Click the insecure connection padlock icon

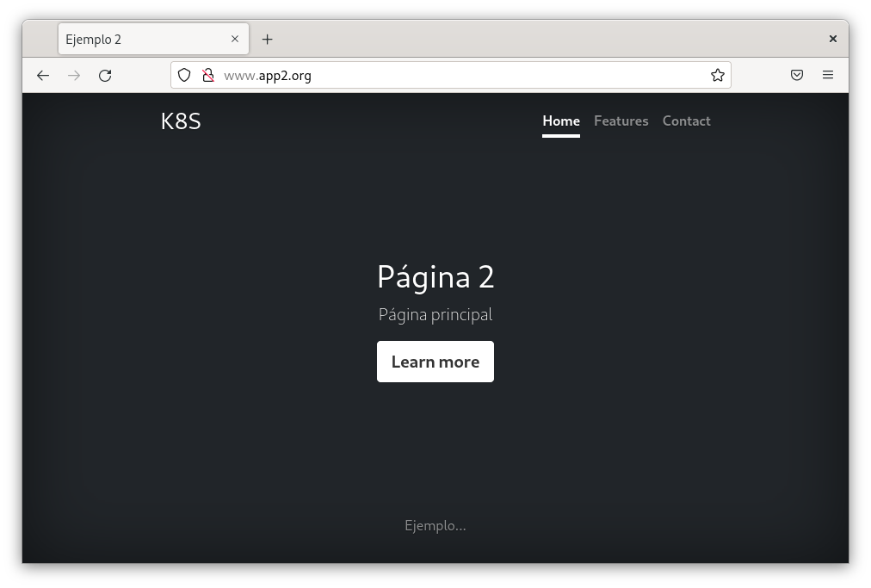(x=207, y=76)
